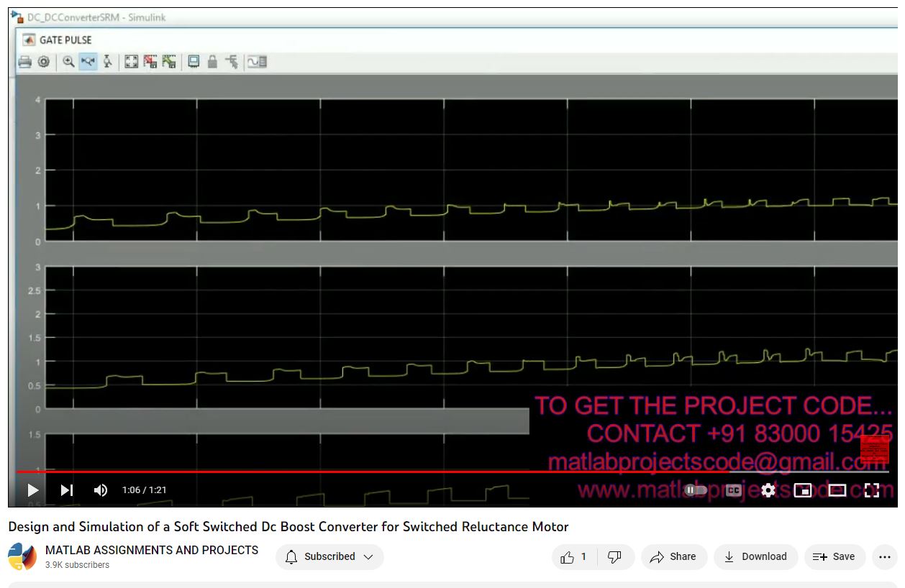Screen dimensions: 905x588
Task: Skip to the next video
Action: [x=67, y=490]
